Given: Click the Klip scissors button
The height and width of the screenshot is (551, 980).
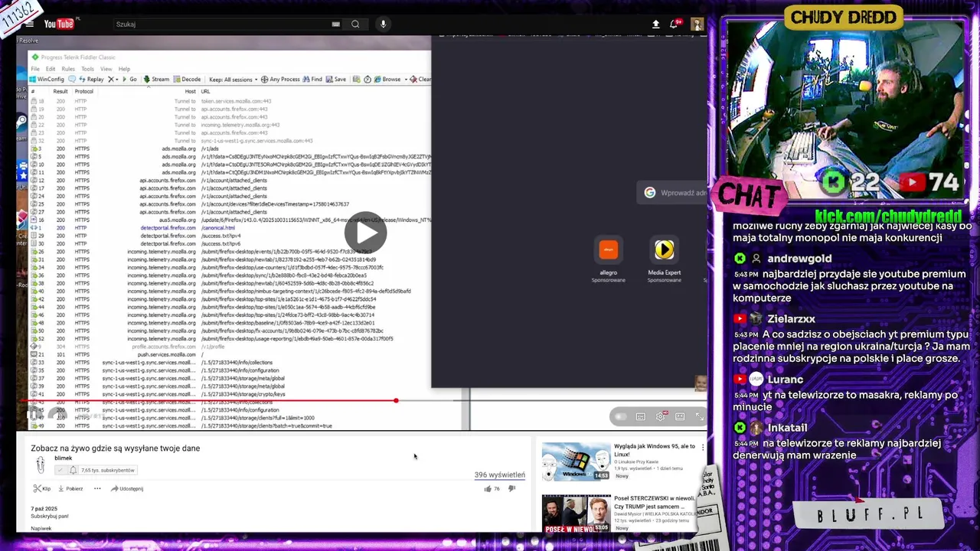Looking at the screenshot, I should (x=42, y=488).
